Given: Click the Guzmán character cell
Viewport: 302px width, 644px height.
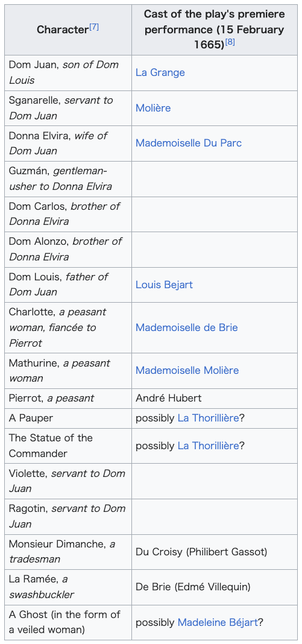Looking at the screenshot, I should (x=68, y=178).
